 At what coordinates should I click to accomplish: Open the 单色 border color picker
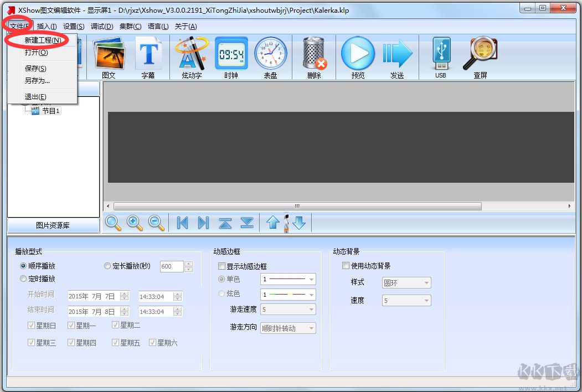288,280
